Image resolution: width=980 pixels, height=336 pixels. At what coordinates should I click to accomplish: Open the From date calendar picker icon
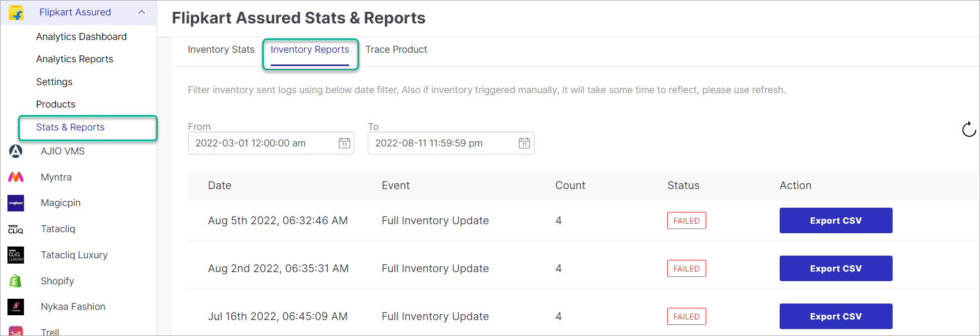point(344,143)
